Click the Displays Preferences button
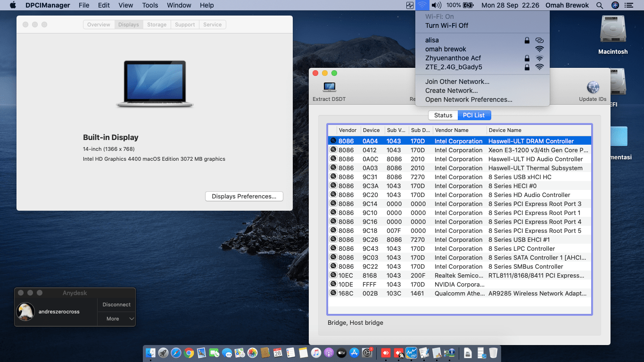644x362 pixels. pyautogui.click(x=244, y=197)
